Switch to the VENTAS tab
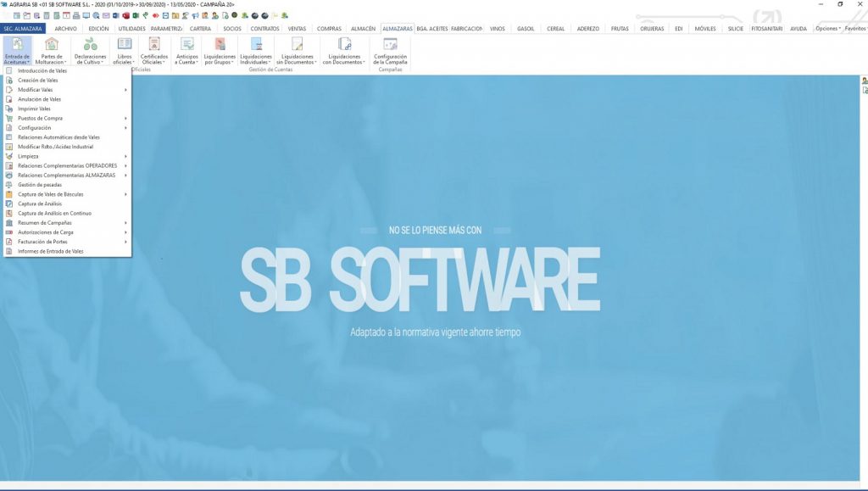 (x=297, y=28)
